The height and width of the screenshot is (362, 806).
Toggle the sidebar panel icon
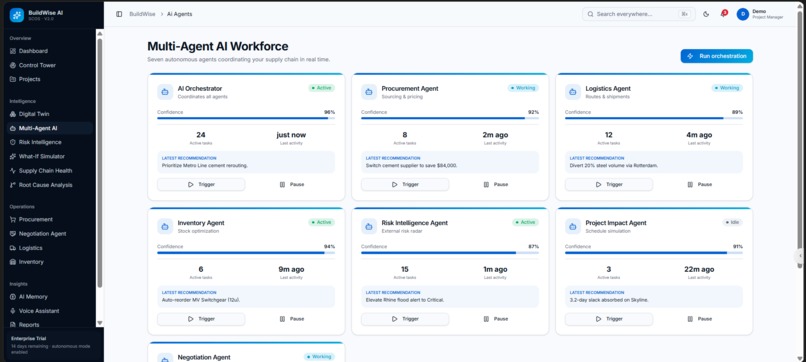coord(119,14)
